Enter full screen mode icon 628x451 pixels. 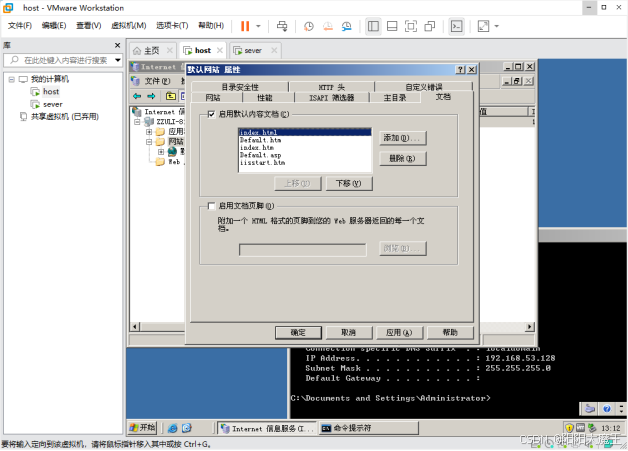(x=411, y=26)
